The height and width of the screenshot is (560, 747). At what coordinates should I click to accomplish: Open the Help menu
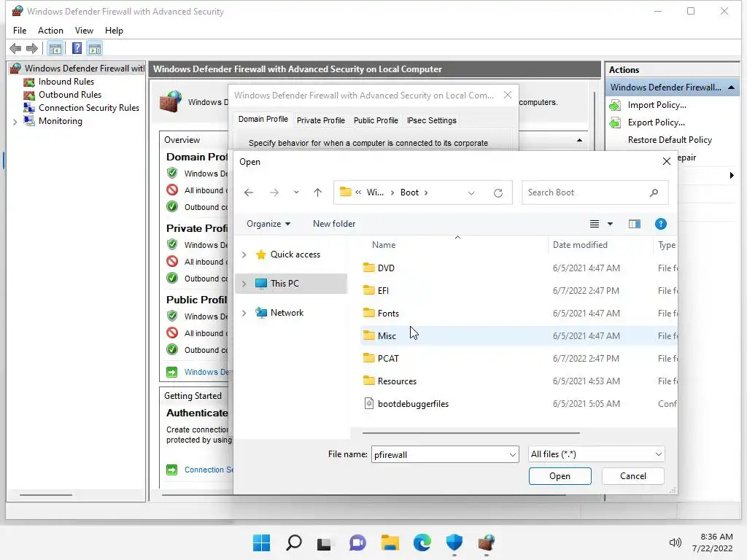coord(114,31)
